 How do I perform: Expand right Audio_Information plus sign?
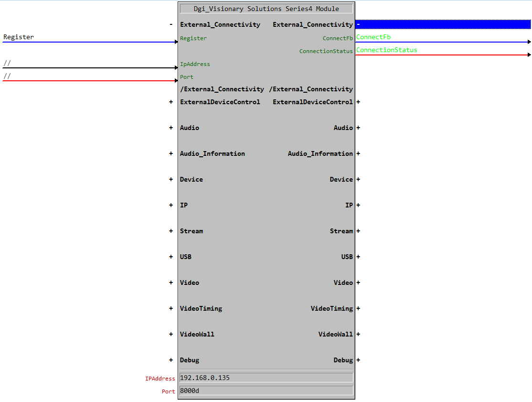coord(358,153)
